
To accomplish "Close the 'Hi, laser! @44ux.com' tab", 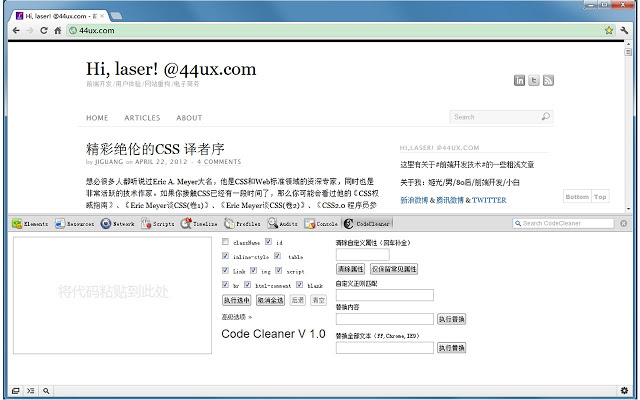I will [x=102, y=16].
